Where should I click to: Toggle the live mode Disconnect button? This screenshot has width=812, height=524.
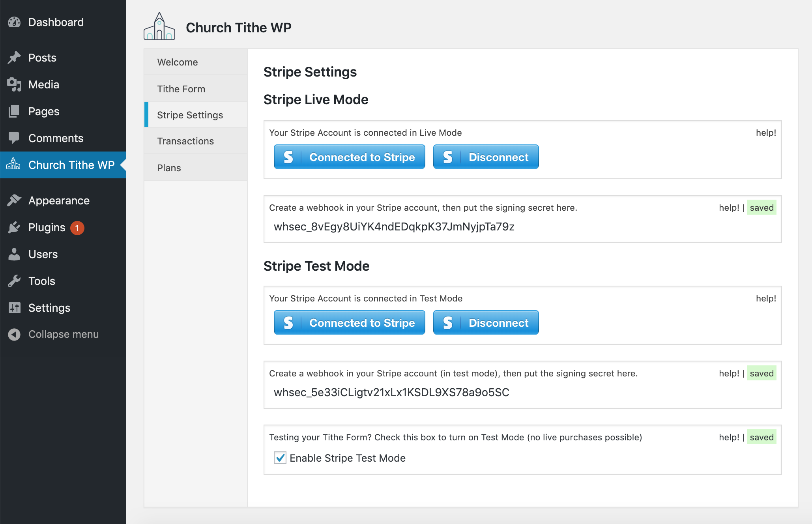[x=486, y=157]
